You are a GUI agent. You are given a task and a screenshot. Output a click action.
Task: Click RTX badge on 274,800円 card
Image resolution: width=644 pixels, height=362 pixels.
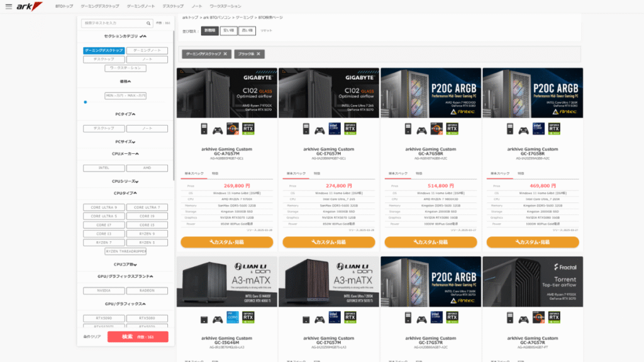pyautogui.click(x=350, y=129)
